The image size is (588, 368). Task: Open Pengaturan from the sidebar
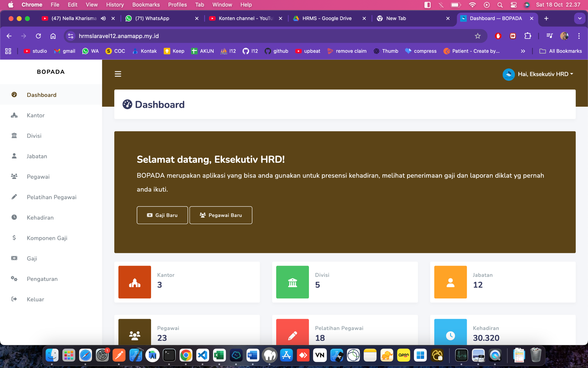(x=42, y=279)
